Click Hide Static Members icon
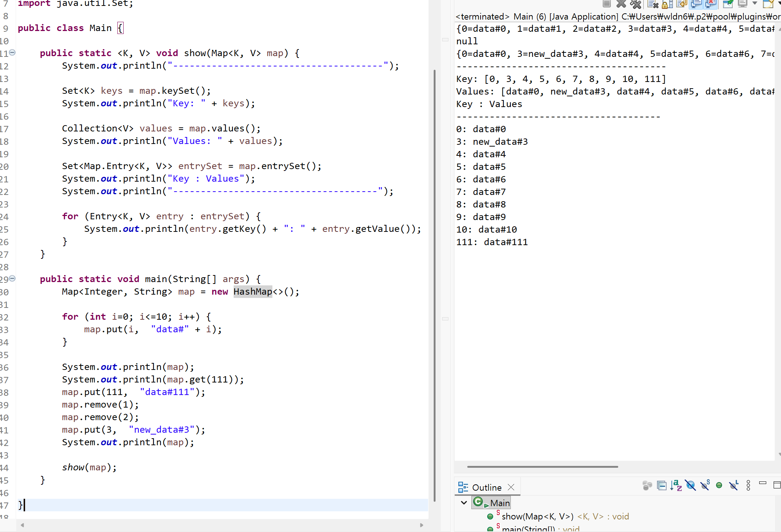The width and height of the screenshot is (781, 532). click(x=705, y=485)
